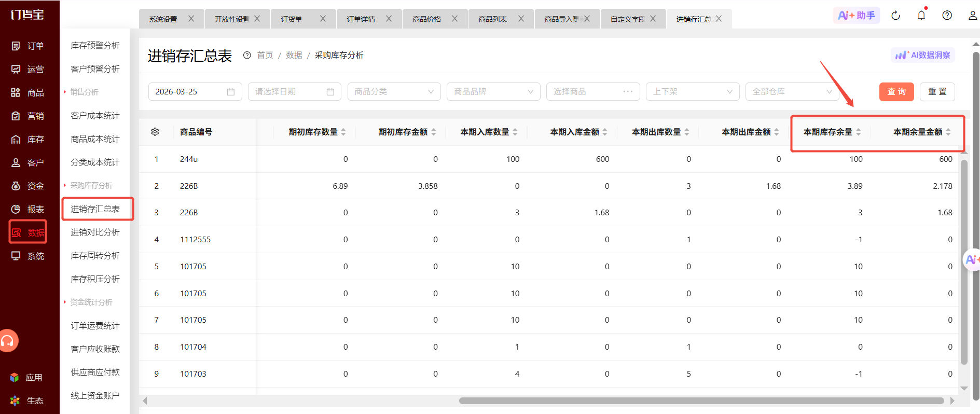Open the 上下架 dropdown

(693, 92)
